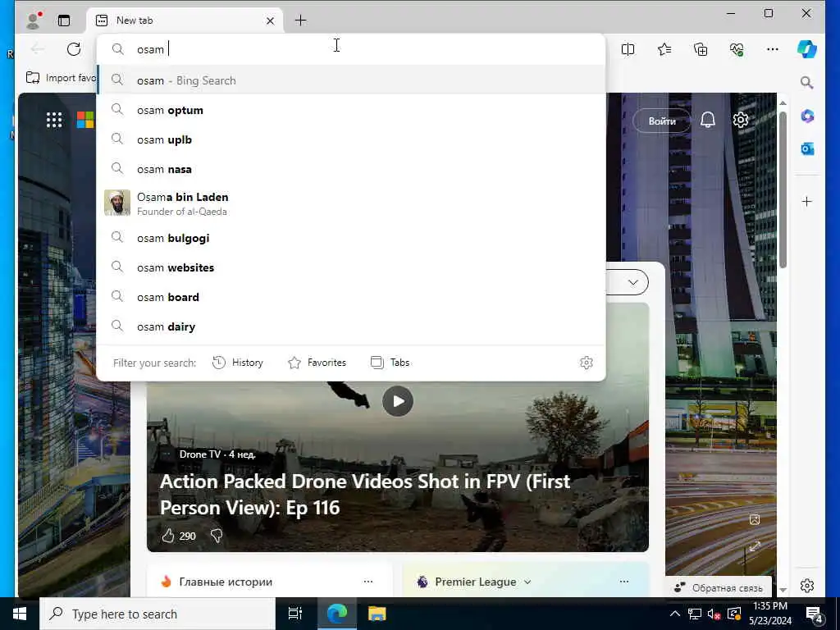Launch Copilot from the sidebar

[807, 48]
